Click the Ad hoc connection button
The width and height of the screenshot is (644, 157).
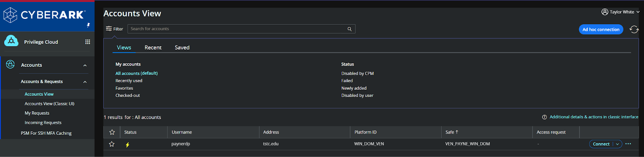[x=601, y=29]
